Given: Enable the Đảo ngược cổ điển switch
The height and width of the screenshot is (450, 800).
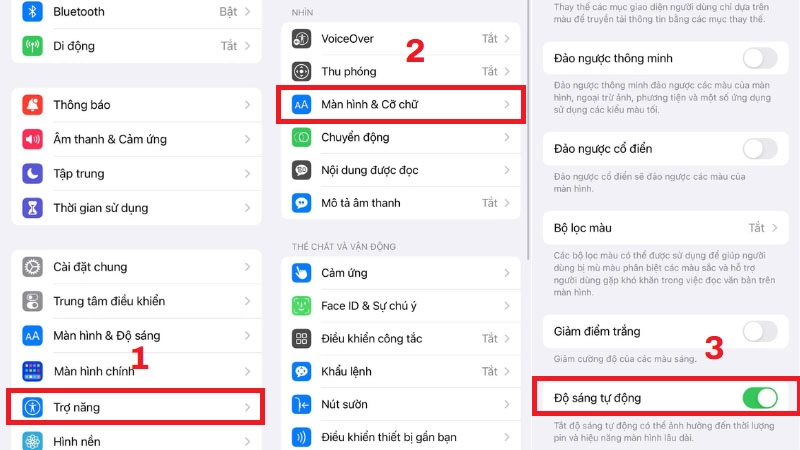Looking at the screenshot, I should pos(760,149).
